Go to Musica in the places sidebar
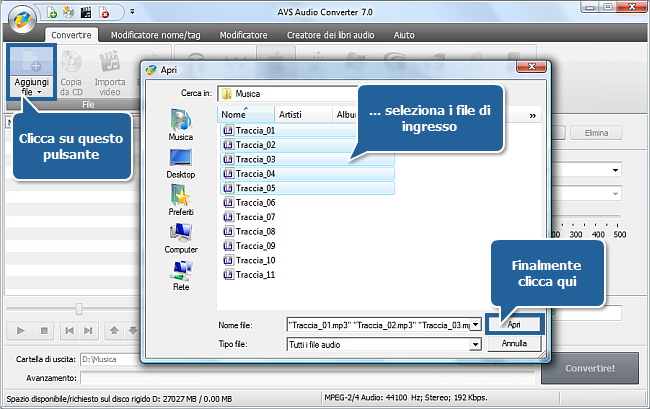 tap(181, 124)
